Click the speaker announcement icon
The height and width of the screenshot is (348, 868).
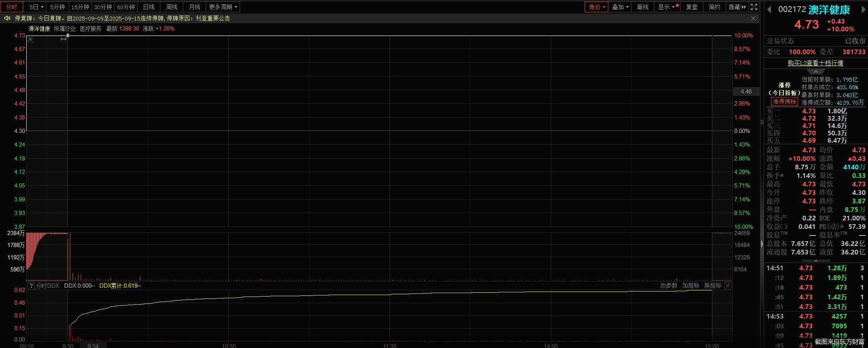pos(7,18)
